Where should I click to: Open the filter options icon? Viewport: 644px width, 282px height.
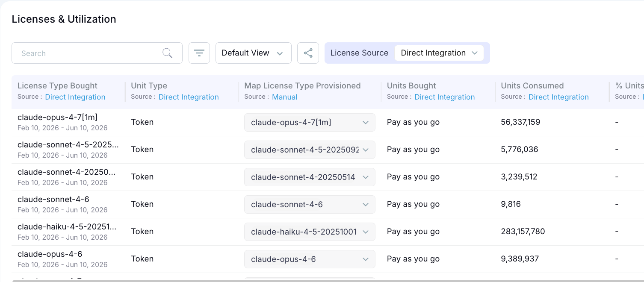pos(199,53)
